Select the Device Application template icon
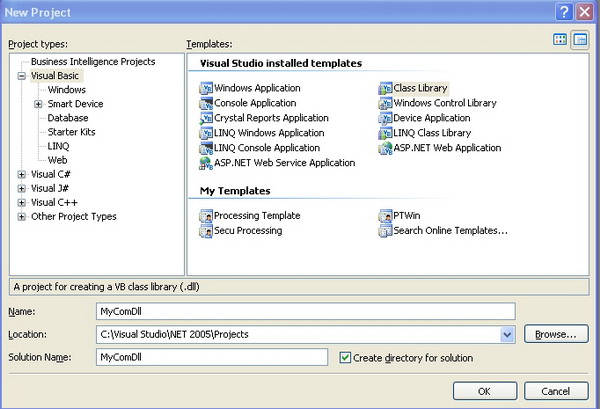The height and width of the screenshot is (409, 600). tap(385, 118)
